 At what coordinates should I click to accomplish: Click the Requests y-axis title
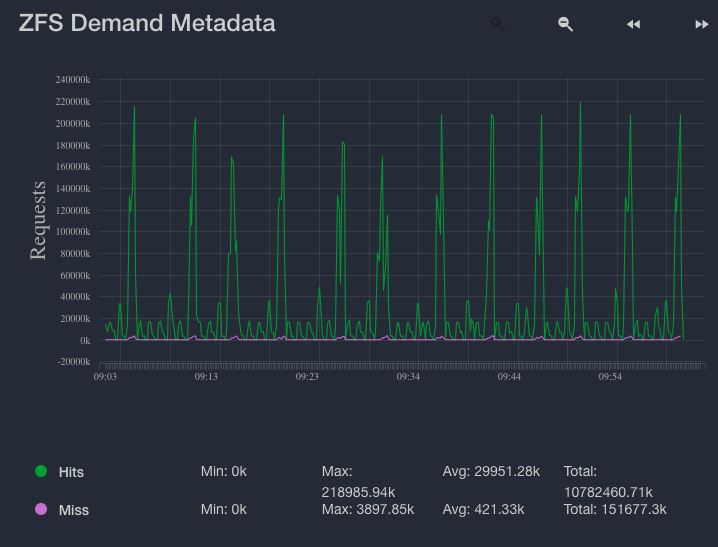point(38,221)
